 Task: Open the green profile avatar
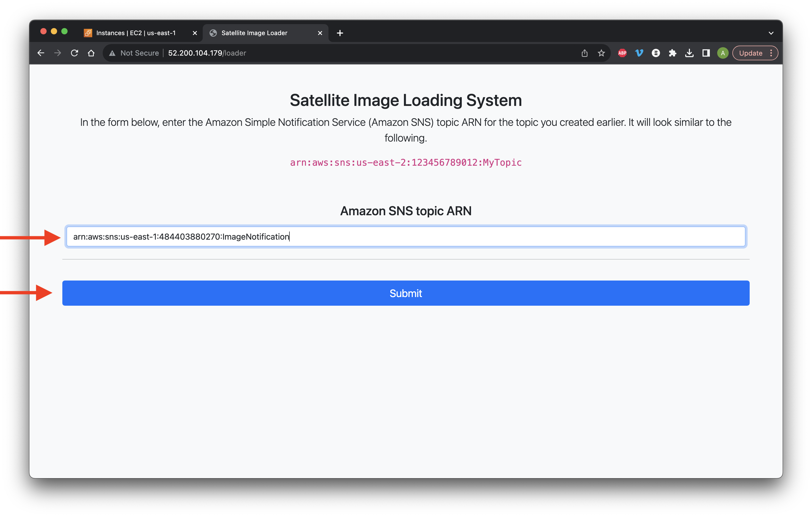[723, 53]
